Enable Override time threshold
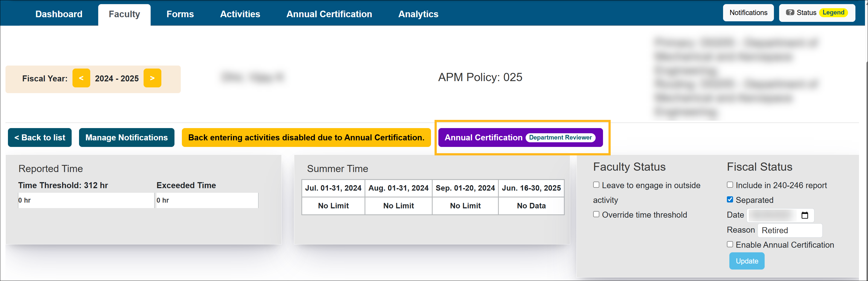The image size is (868, 281). pyautogui.click(x=596, y=214)
